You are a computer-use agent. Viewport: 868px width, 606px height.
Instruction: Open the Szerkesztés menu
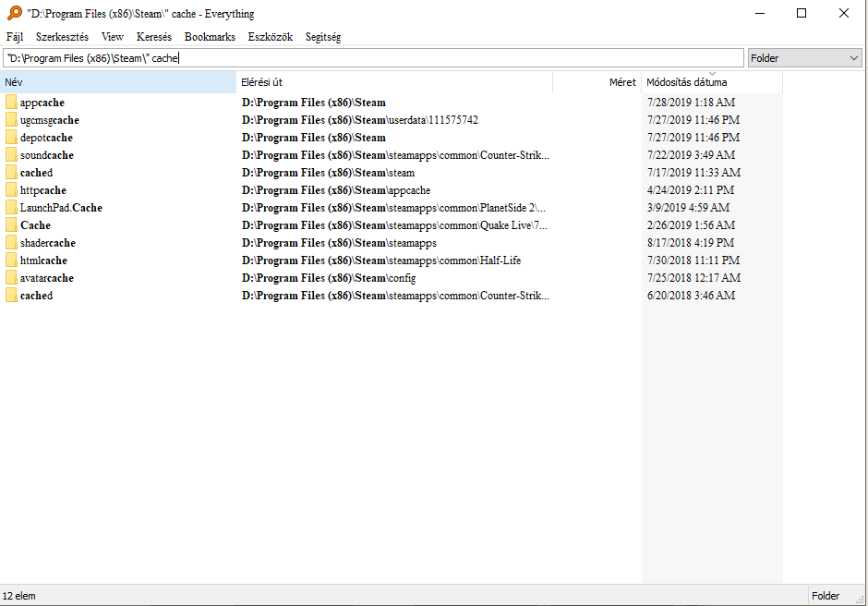tap(62, 37)
